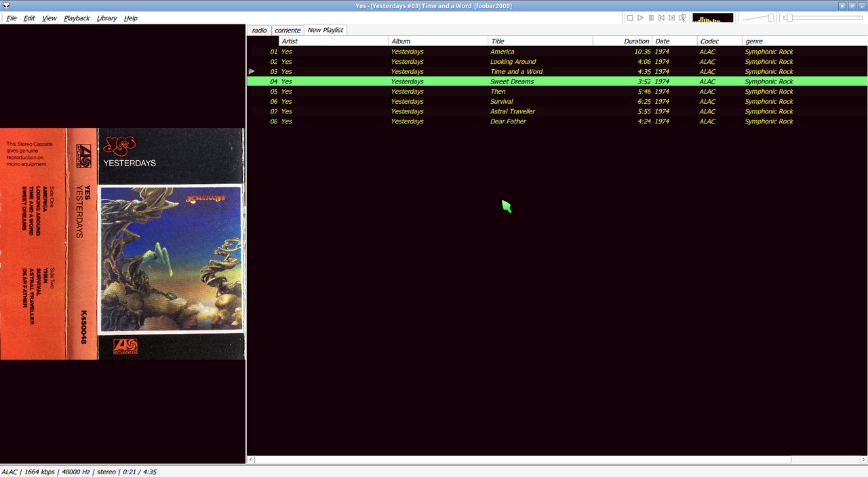Open the Help menu
868x477 pixels.
point(131,18)
